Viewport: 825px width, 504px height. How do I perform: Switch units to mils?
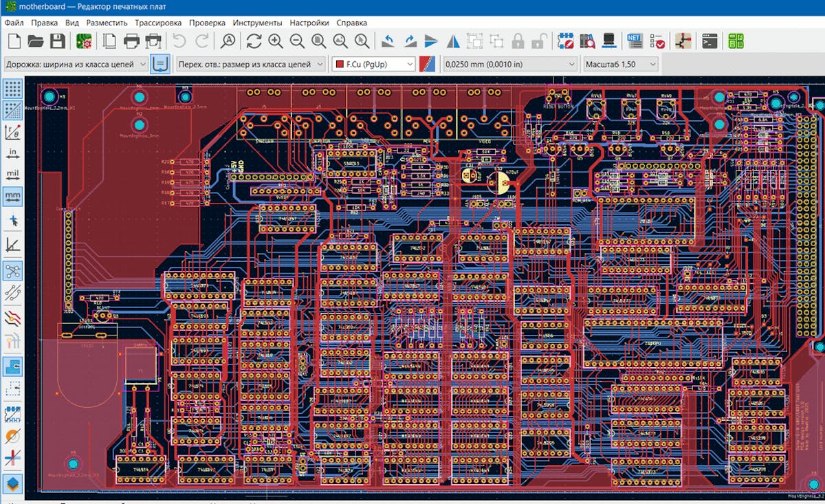click(x=12, y=175)
